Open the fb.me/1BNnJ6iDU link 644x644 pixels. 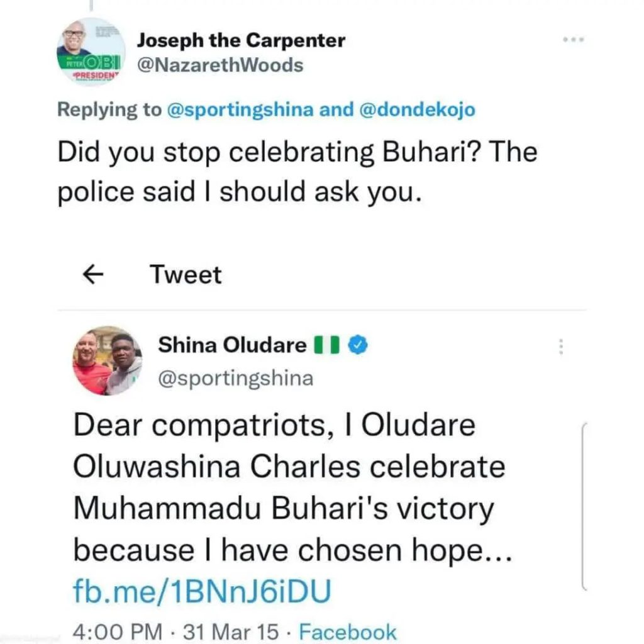pyautogui.click(x=202, y=591)
